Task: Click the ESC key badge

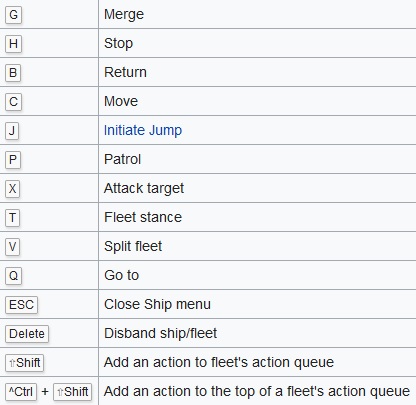Action: pos(22,305)
